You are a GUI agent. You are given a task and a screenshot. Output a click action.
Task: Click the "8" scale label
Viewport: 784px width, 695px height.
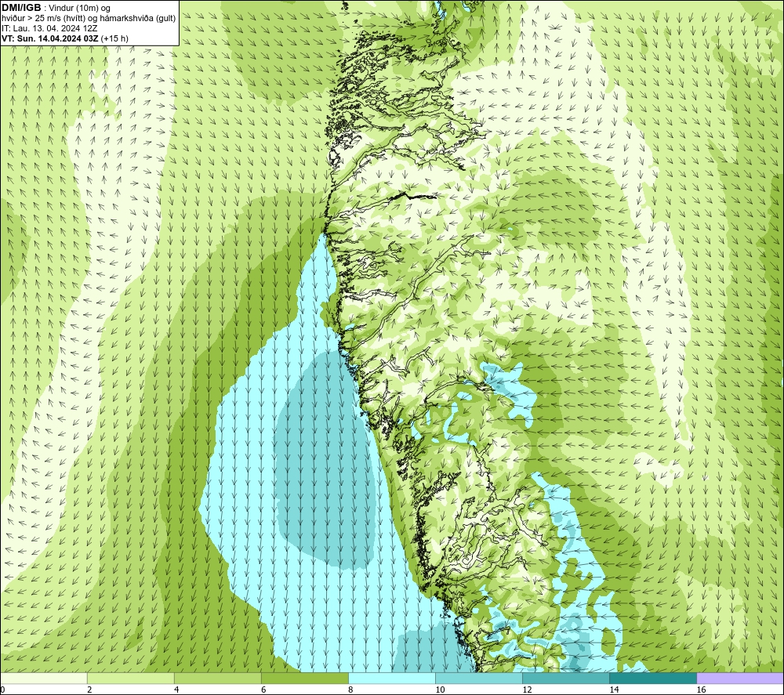350,690
